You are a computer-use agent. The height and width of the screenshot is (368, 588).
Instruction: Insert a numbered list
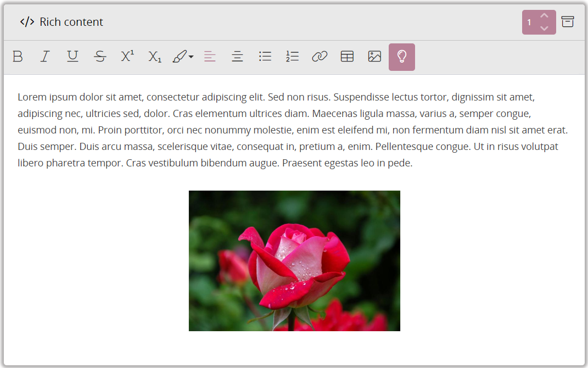pyautogui.click(x=292, y=57)
